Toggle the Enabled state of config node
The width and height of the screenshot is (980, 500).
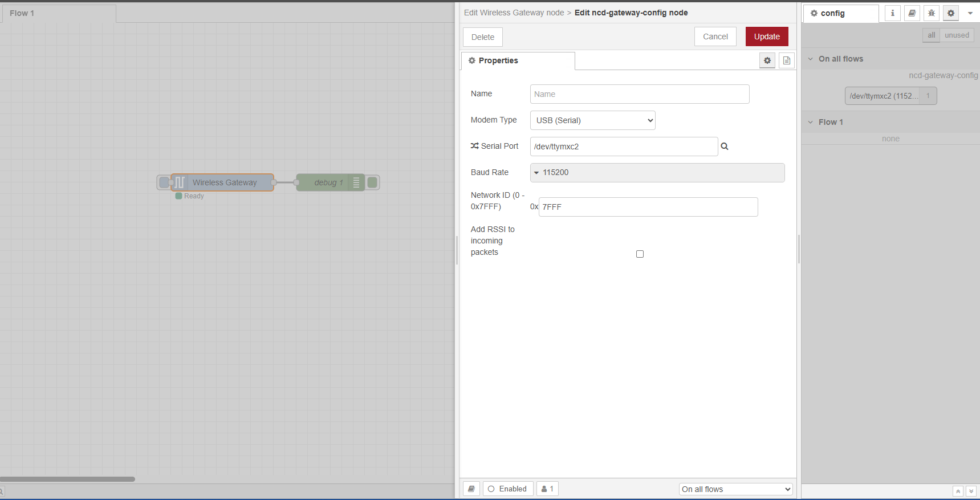[508, 489]
